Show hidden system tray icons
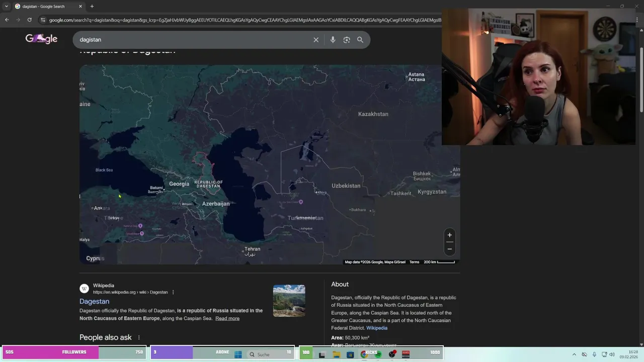 pos(574,354)
